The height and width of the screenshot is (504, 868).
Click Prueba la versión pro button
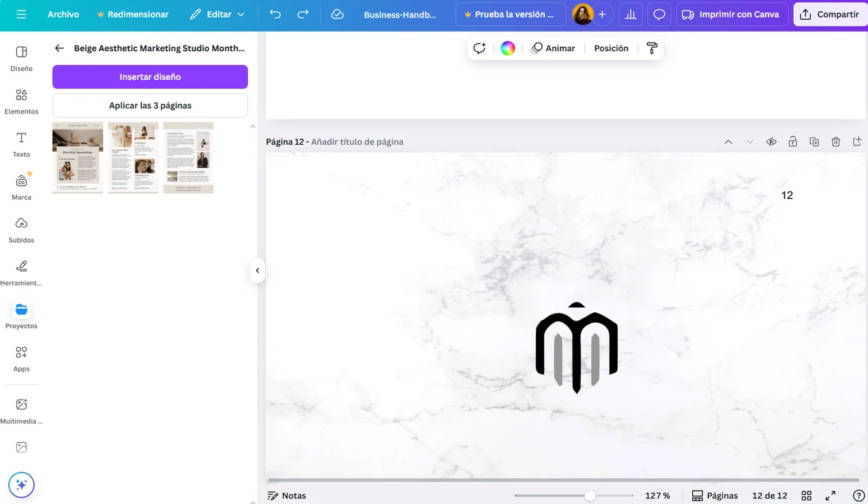(510, 14)
